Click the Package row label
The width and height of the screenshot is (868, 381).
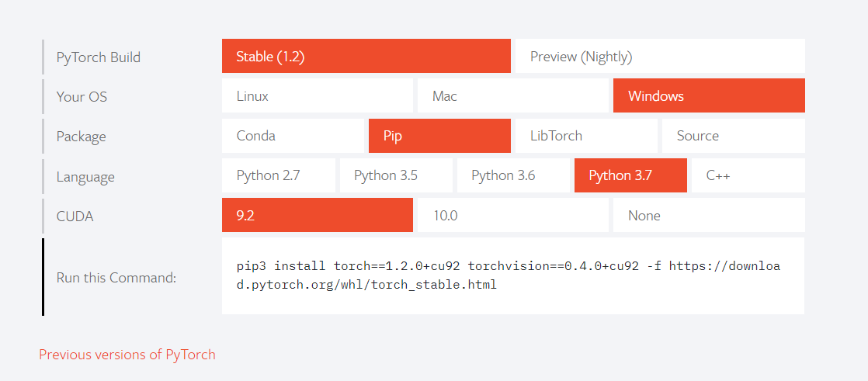click(x=81, y=137)
